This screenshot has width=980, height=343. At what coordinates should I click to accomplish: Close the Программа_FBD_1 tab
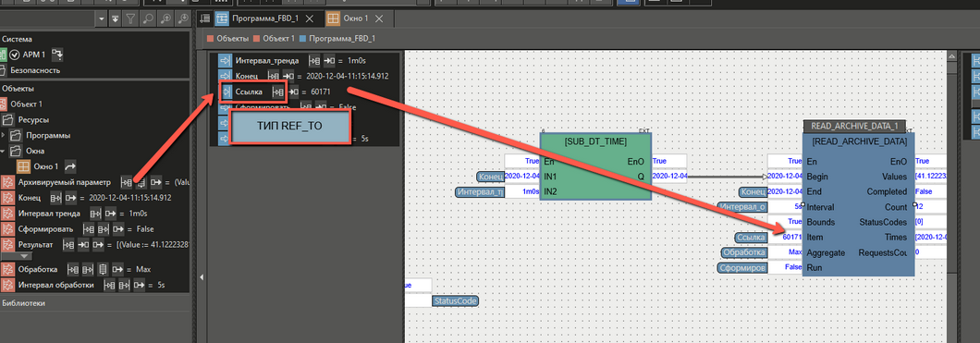coord(309,18)
